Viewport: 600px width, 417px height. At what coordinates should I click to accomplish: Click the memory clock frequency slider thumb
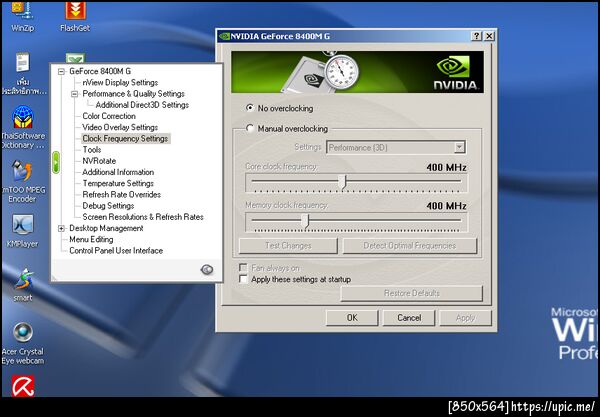(305, 221)
